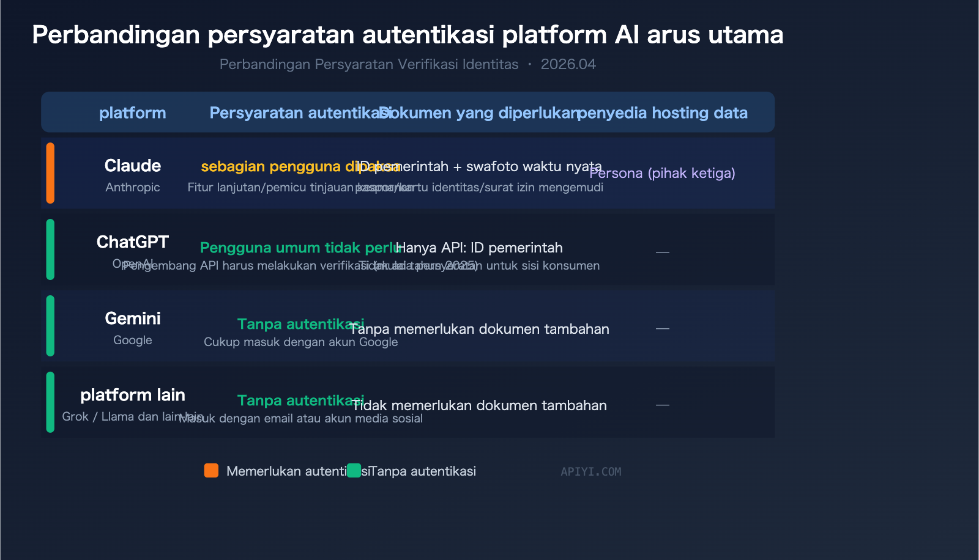Click the Anthropic label under Claude

(x=133, y=187)
